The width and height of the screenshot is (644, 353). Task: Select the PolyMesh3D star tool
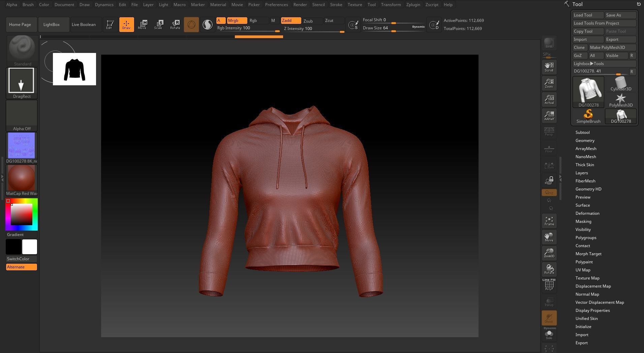621,100
